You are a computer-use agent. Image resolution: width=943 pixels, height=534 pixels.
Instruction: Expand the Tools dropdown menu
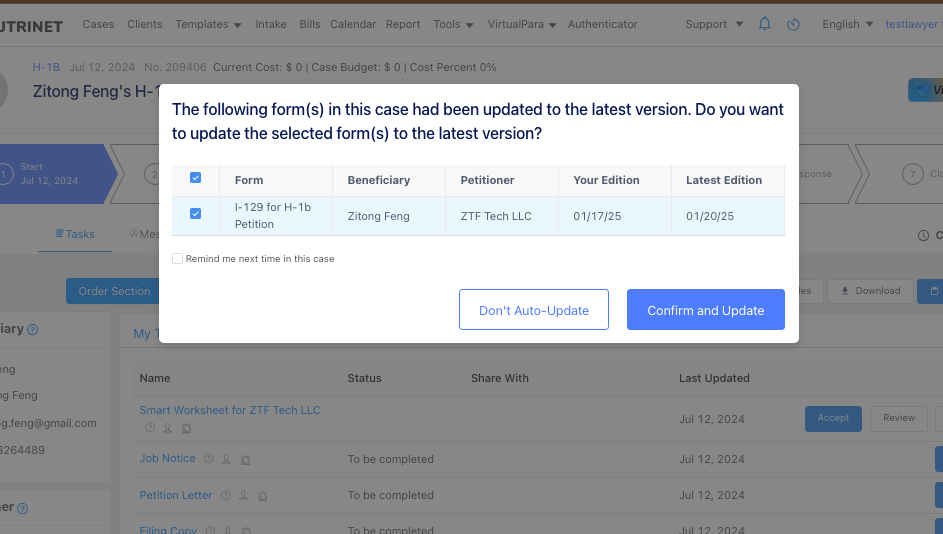pyautogui.click(x=453, y=25)
